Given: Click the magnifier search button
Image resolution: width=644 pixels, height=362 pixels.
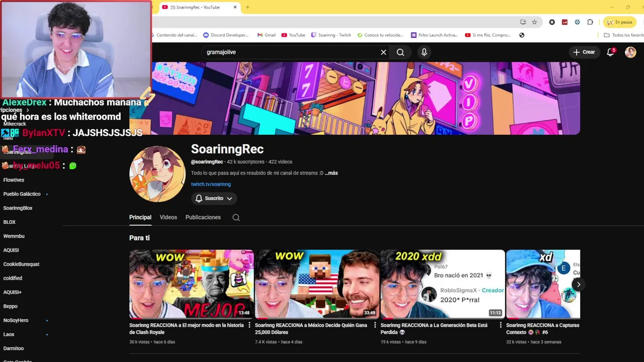Looking at the screenshot, I should (x=400, y=52).
